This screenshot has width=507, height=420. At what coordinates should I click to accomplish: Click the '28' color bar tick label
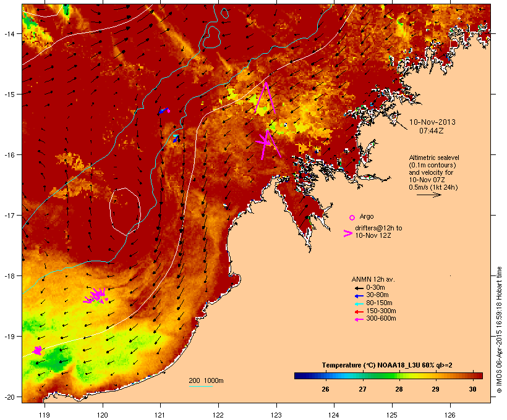coord(399,389)
